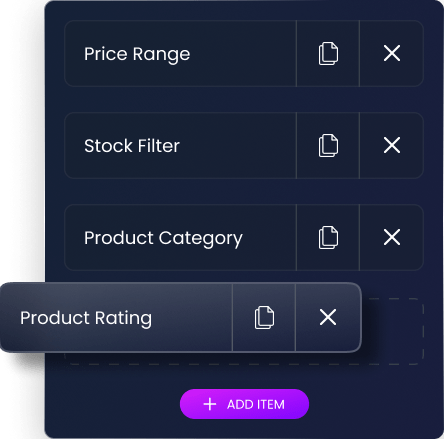444x439 pixels.
Task: Duplicate the Price Range item
Action: click(x=328, y=54)
